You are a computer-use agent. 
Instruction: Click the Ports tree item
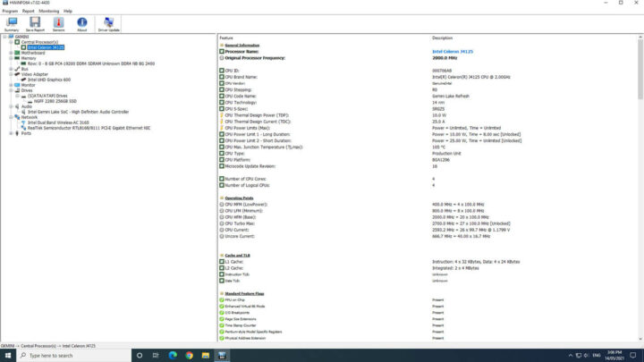tap(26, 133)
